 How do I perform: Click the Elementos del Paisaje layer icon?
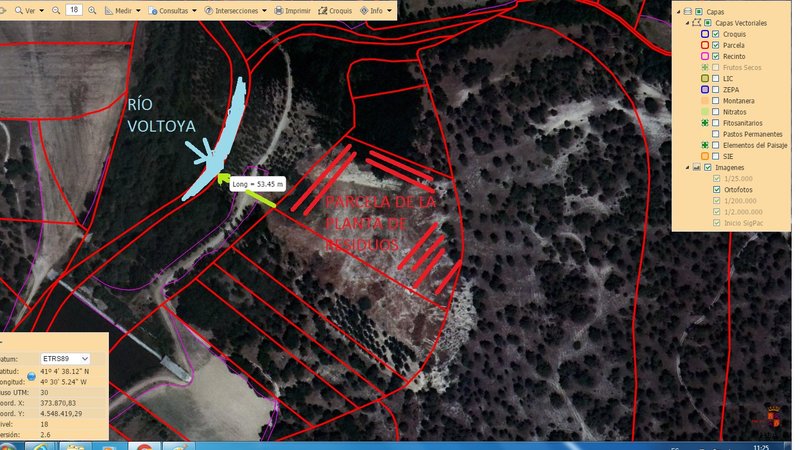pos(705,145)
